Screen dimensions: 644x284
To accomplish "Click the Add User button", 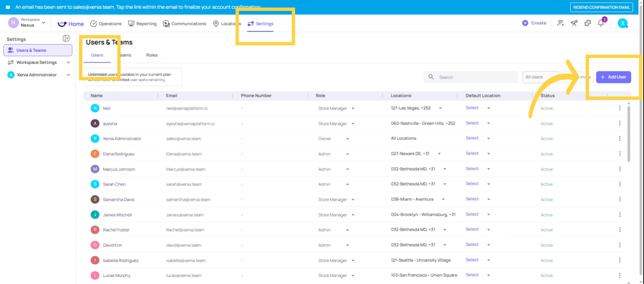I will (x=613, y=77).
